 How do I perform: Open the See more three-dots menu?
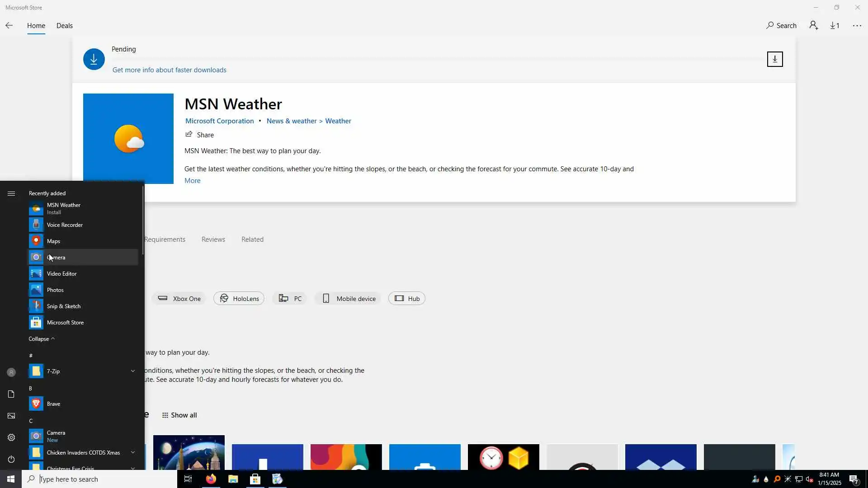point(857,25)
